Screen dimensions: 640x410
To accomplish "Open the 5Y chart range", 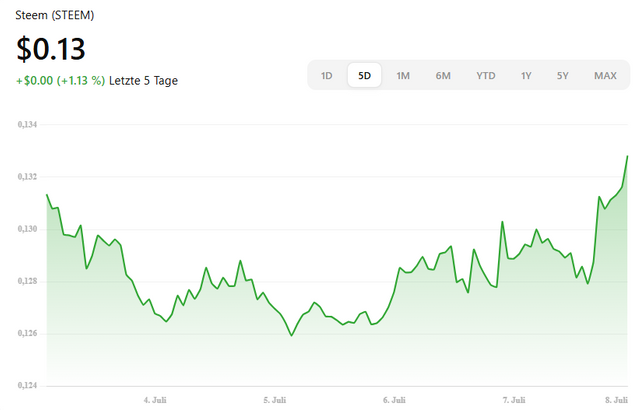I will 563,75.
